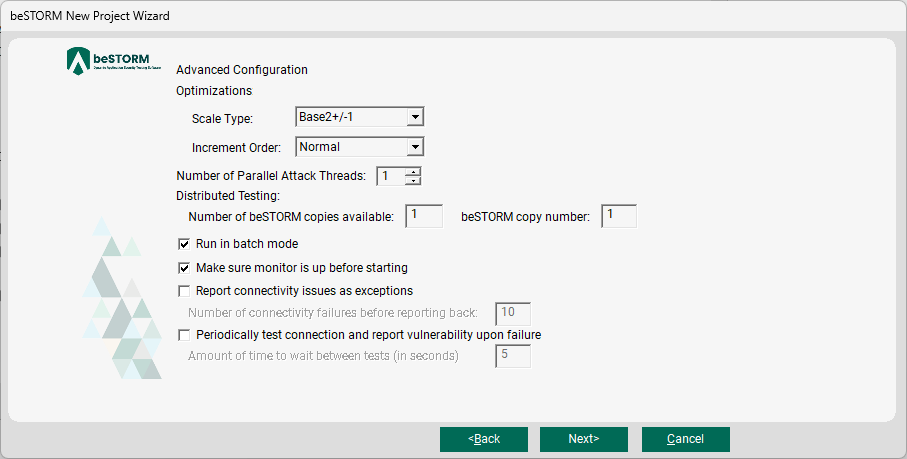Click the Scale Type: label

222,119
